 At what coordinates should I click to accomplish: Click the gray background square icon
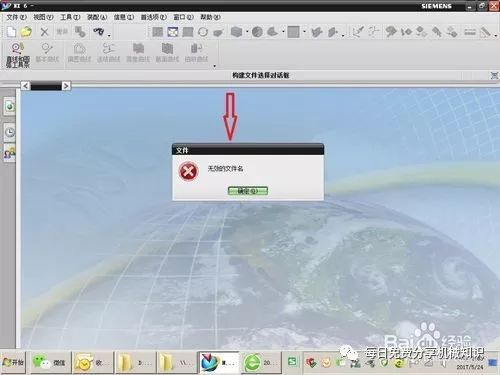(x=293, y=32)
